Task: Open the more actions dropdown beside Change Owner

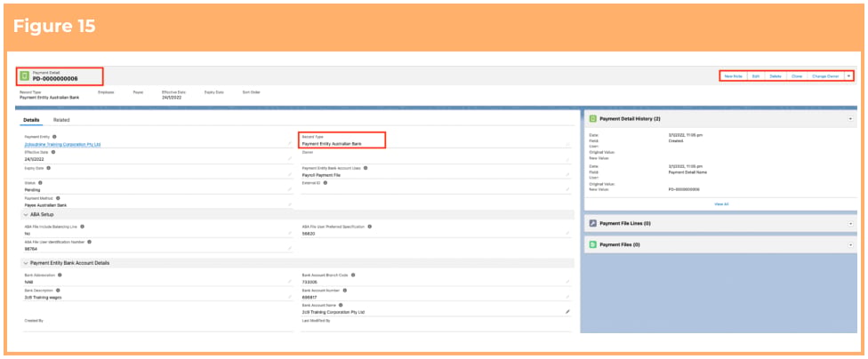Action: point(848,76)
